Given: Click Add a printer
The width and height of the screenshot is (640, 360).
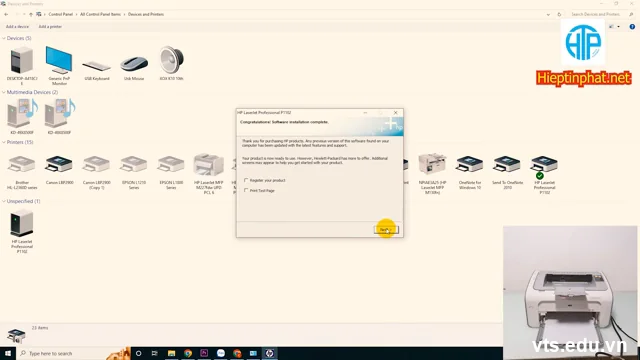Looking at the screenshot, I should (x=50, y=27).
